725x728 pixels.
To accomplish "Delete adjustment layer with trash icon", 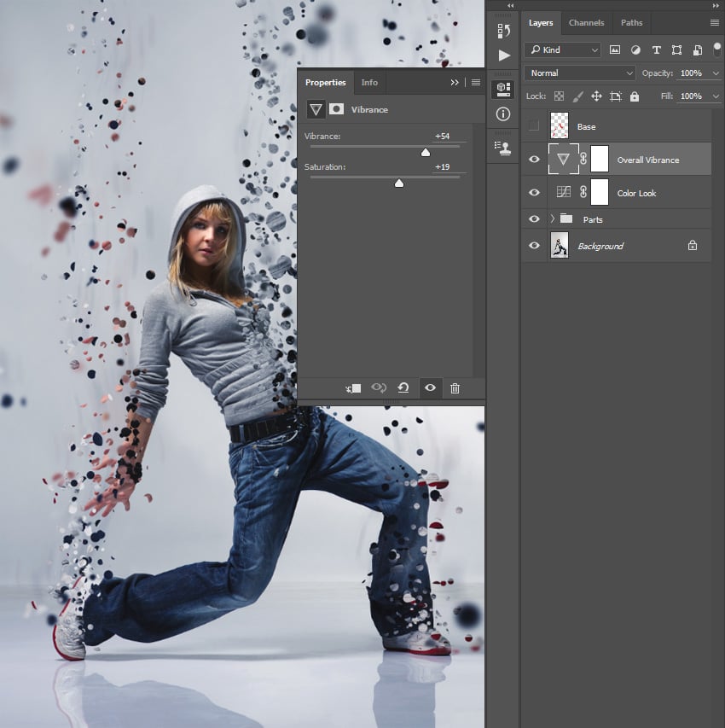I will tap(455, 388).
